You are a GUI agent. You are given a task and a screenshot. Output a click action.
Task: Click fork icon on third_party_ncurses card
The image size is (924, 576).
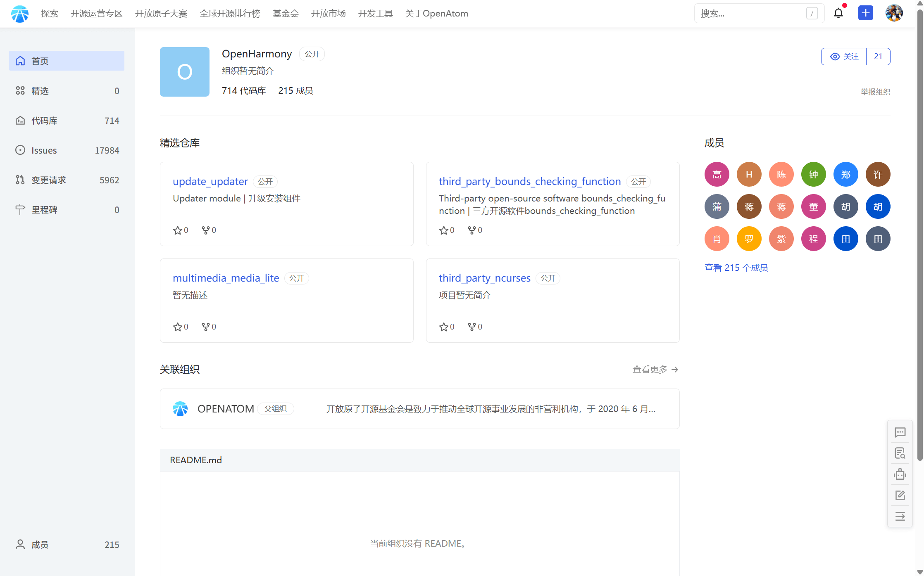click(x=472, y=327)
